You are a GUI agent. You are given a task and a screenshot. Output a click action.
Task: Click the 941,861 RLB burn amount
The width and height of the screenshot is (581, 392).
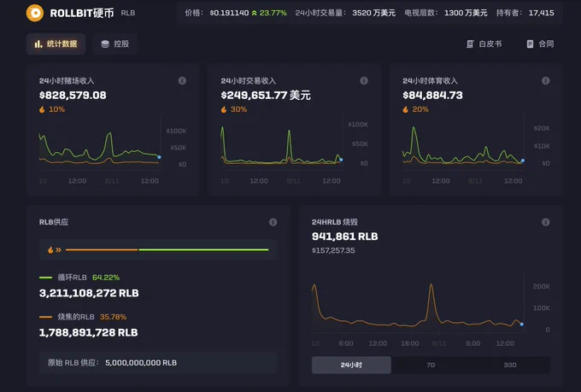[x=344, y=237]
